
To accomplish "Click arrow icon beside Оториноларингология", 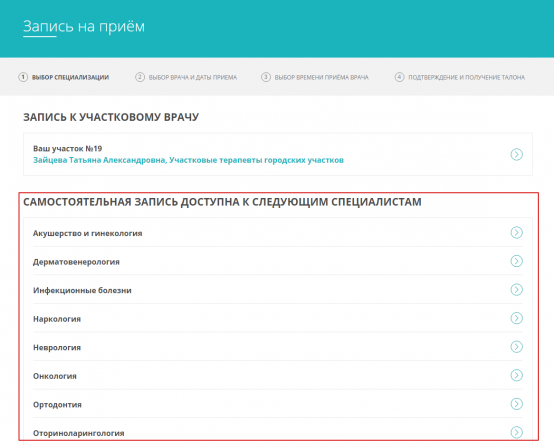I will tap(516, 432).
